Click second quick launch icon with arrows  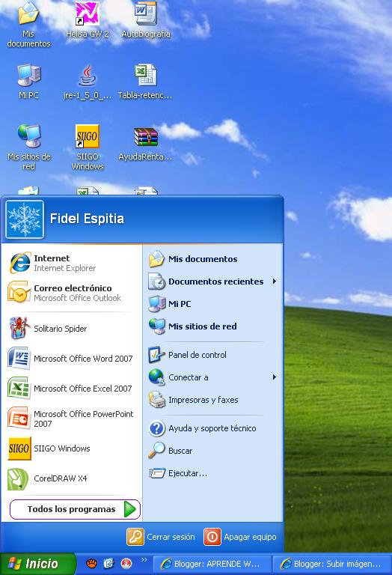[x=108, y=563]
